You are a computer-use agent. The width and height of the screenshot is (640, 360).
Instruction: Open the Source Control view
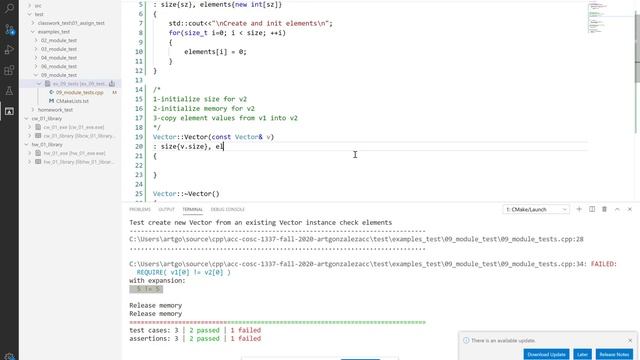click(9, 29)
